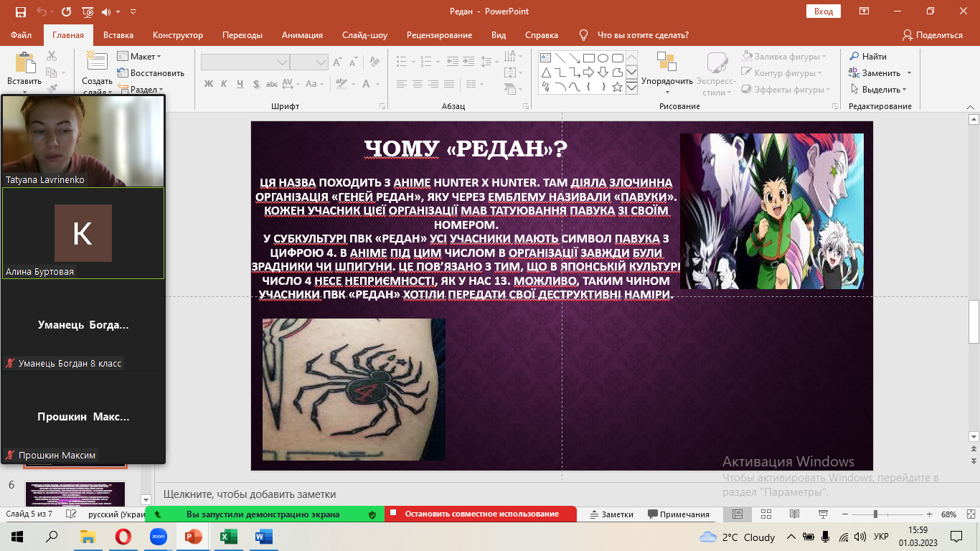Switch to the Slide Show (Слайд-шоу) tab
Image resolution: width=980 pixels, height=551 pixels.
point(364,34)
